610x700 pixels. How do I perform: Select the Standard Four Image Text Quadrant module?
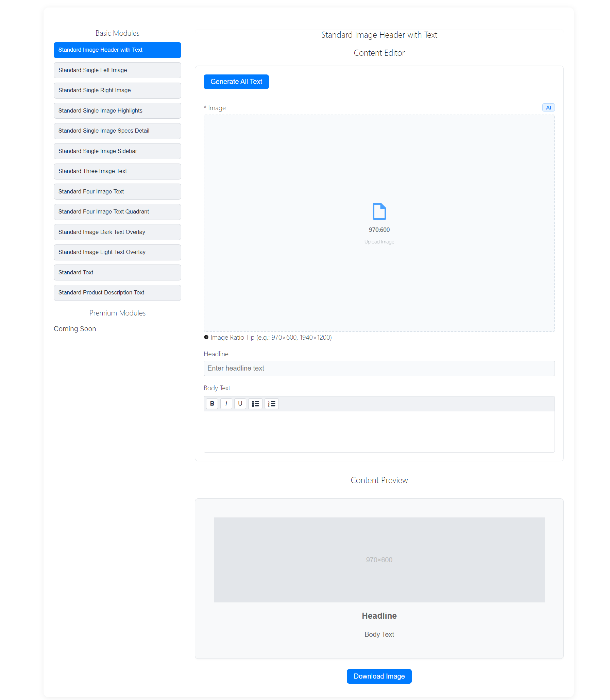[x=117, y=211]
